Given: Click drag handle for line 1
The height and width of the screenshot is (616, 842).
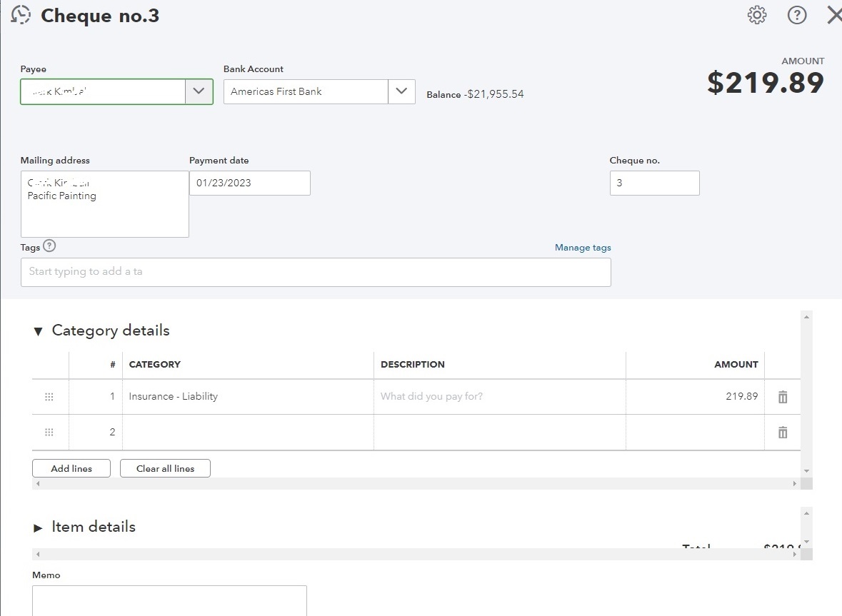Looking at the screenshot, I should [49, 397].
